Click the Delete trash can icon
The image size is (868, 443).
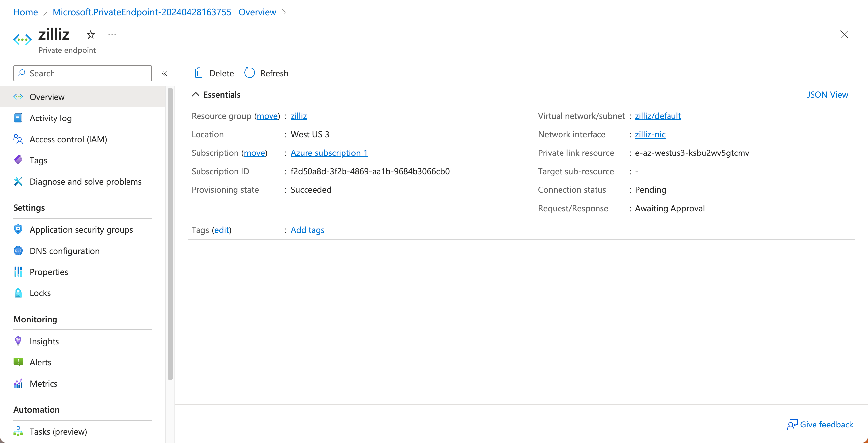(199, 73)
